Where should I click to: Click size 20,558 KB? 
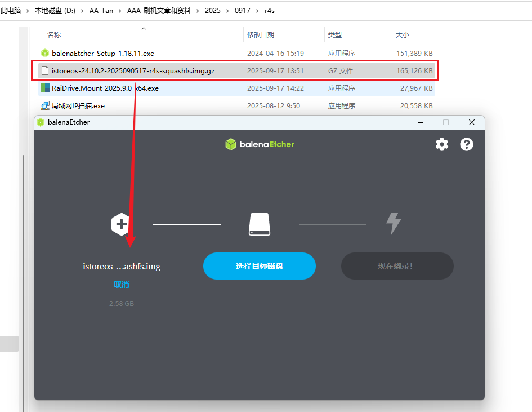(416, 105)
